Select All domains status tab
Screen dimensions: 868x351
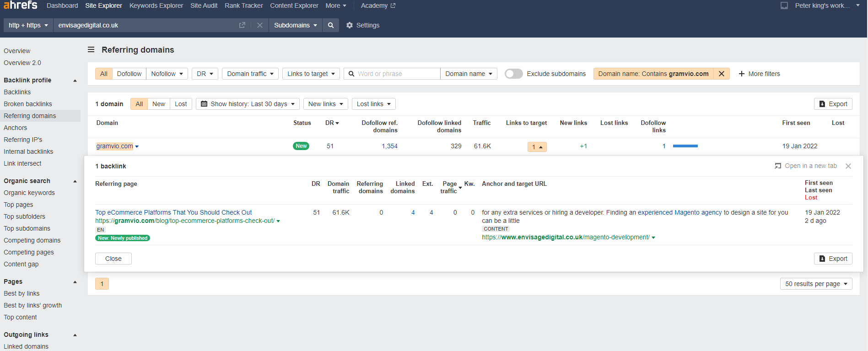click(139, 104)
